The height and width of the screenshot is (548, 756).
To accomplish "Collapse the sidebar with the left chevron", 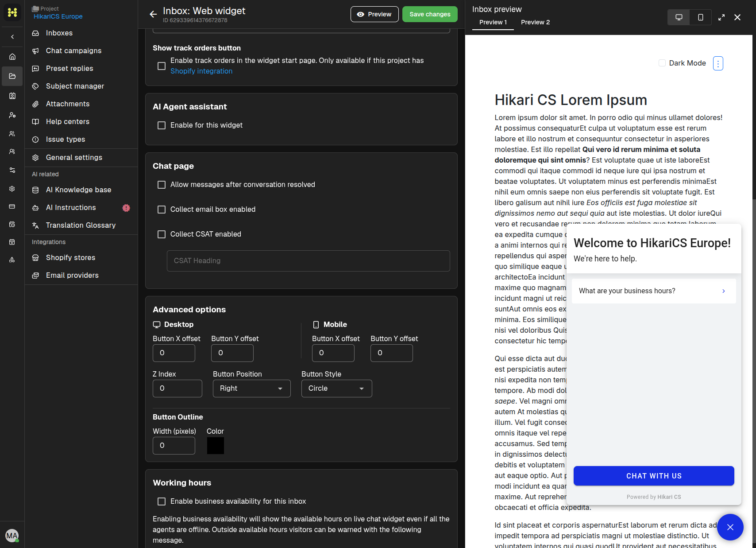I will (x=12, y=37).
